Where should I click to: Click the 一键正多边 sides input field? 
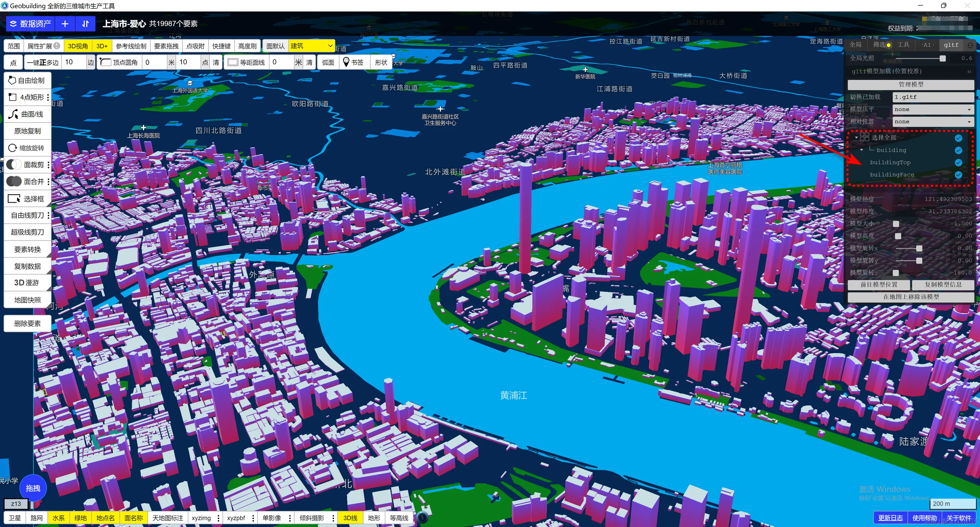pos(74,62)
